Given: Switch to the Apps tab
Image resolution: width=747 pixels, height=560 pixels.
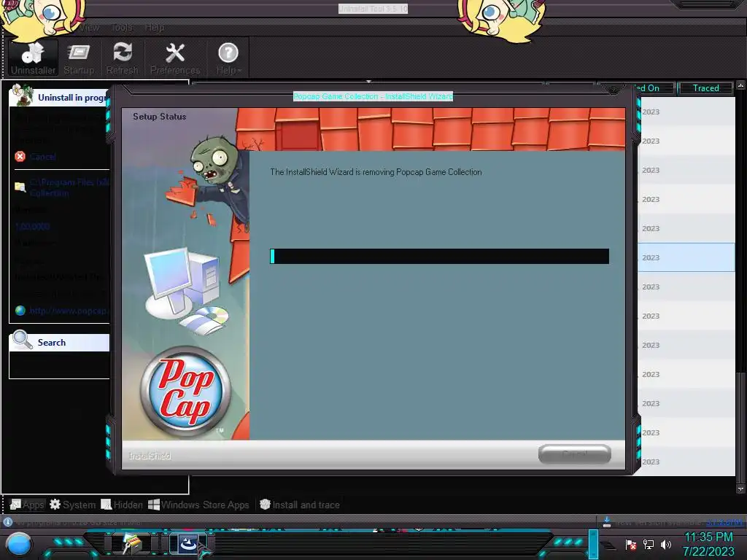Looking at the screenshot, I should click(x=27, y=505).
